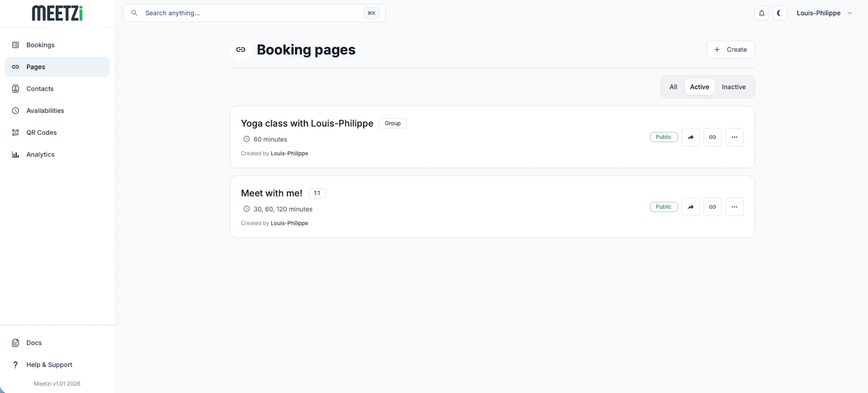The image size is (868, 393).
Task: Click the QR Codes sidebar icon
Action: coord(16,132)
